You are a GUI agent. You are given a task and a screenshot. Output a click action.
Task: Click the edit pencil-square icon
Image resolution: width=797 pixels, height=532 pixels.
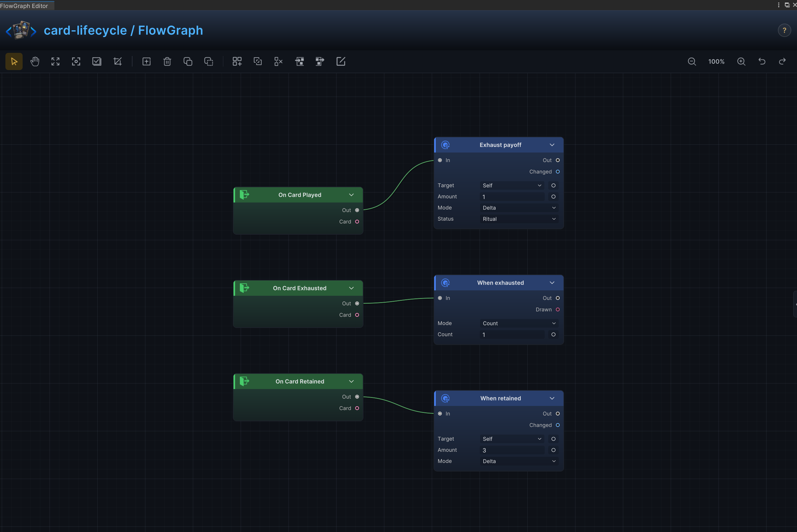tap(341, 61)
